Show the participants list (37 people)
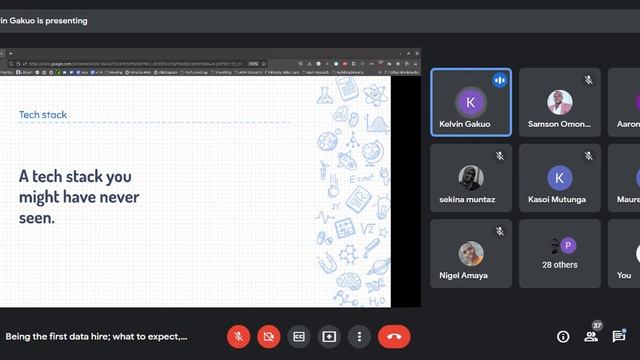Screen dimensions: 640x360 (x=591, y=337)
